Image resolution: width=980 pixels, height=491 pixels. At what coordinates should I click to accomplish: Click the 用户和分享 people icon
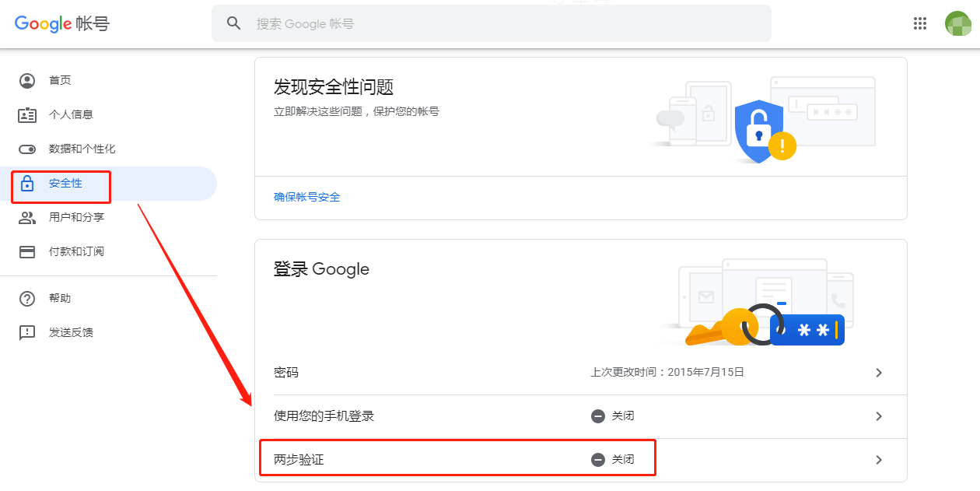pyautogui.click(x=27, y=218)
